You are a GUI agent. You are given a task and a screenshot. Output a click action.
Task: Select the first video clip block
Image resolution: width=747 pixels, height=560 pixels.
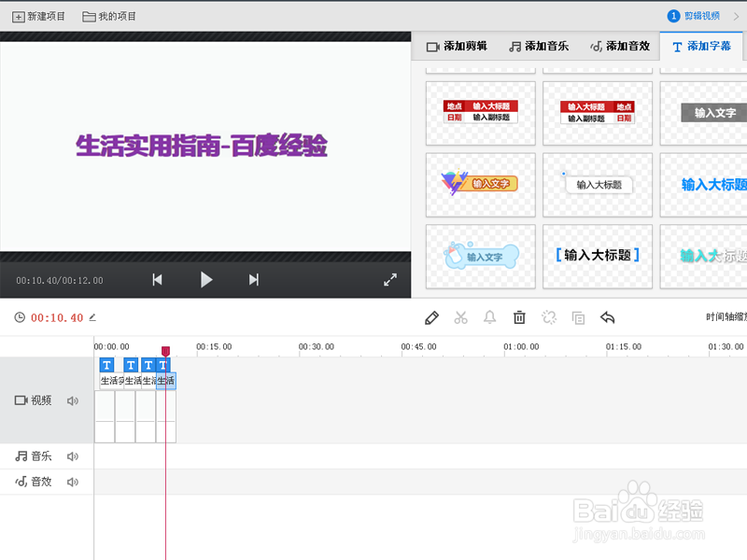click(105, 416)
